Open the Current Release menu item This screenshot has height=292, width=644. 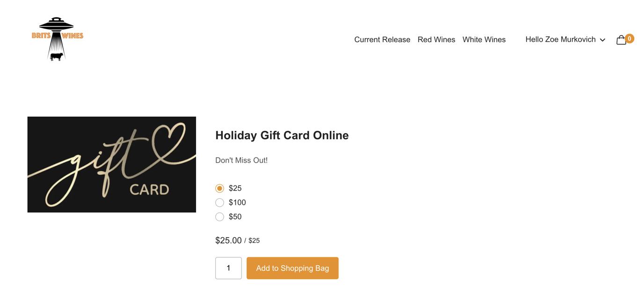click(382, 39)
